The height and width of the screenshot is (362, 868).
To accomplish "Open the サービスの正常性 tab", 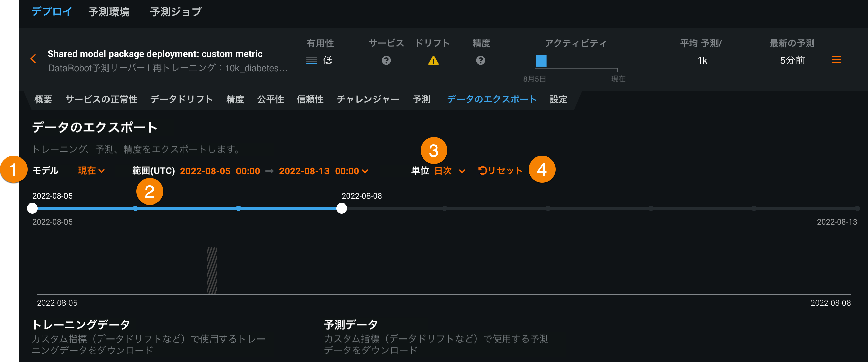I will [x=101, y=99].
